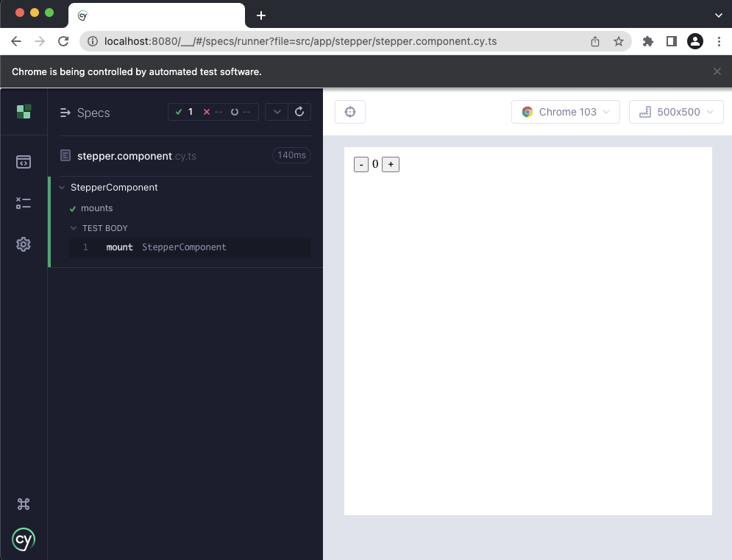Image resolution: width=732 pixels, height=560 pixels.
Task: Click the plus button on stepper
Action: [391, 164]
